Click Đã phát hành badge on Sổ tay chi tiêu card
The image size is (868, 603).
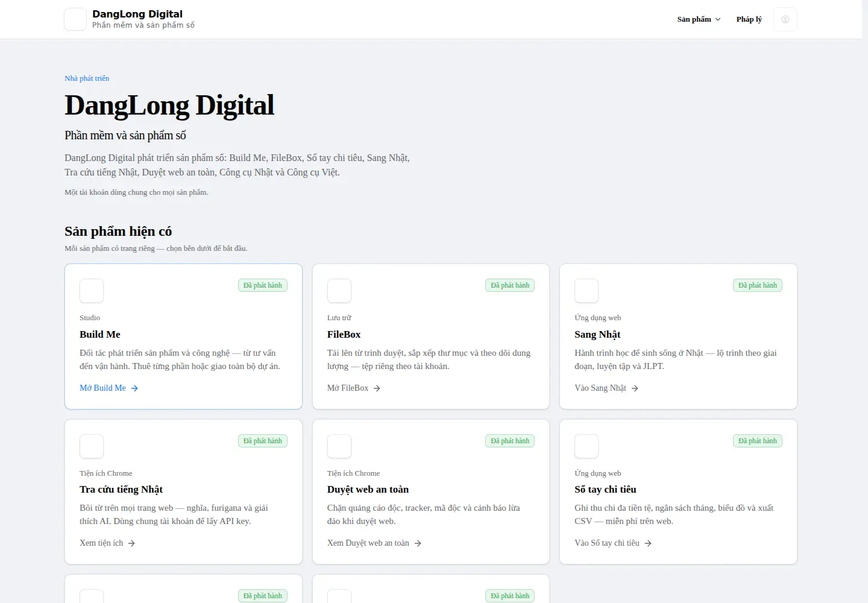click(758, 441)
